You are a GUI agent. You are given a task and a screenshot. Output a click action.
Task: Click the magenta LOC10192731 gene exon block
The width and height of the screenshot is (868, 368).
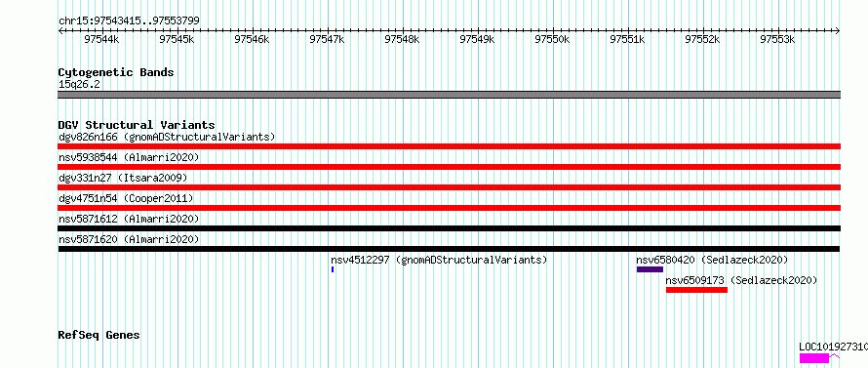[x=814, y=358]
